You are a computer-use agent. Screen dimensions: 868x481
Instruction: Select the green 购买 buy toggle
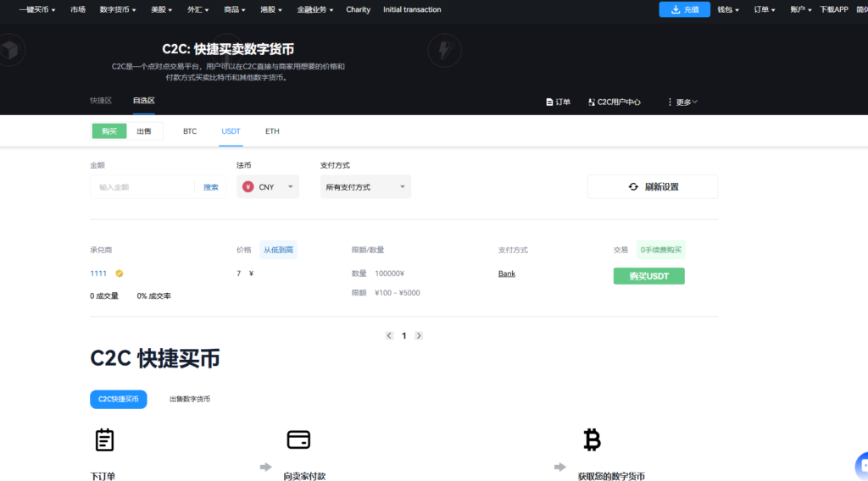click(109, 131)
